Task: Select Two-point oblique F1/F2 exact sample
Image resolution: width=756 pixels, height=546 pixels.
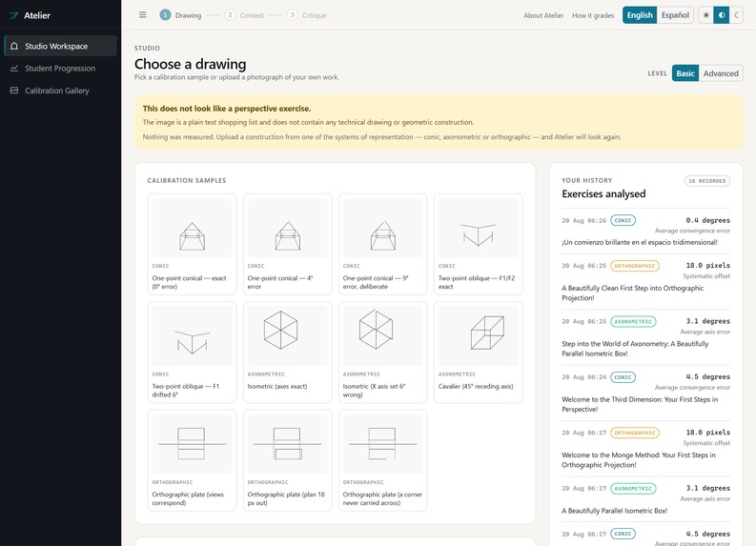Action: tap(478, 244)
